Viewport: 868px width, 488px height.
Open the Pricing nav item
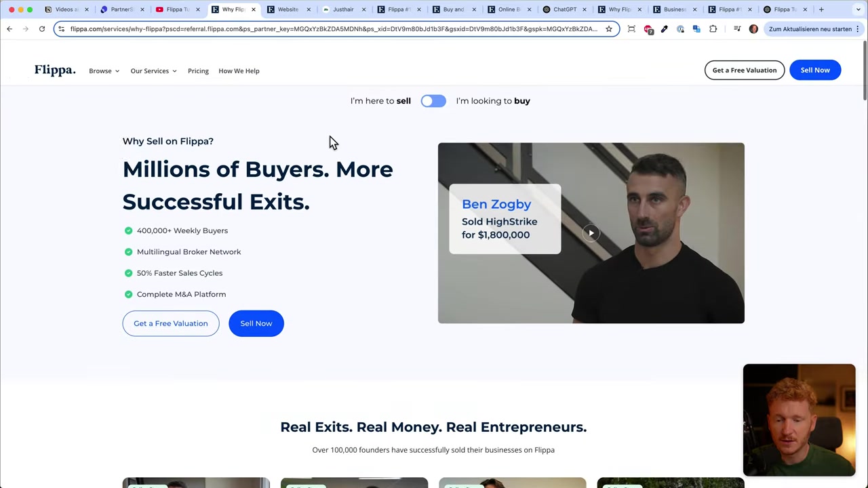198,70
